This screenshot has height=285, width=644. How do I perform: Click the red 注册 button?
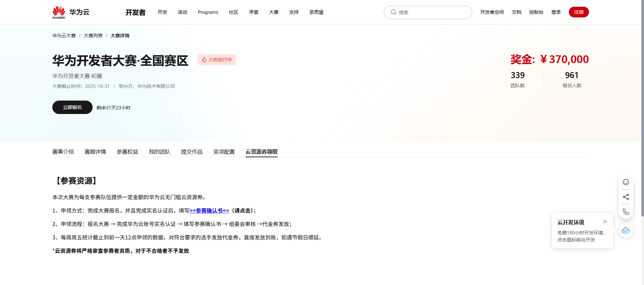click(579, 12)
